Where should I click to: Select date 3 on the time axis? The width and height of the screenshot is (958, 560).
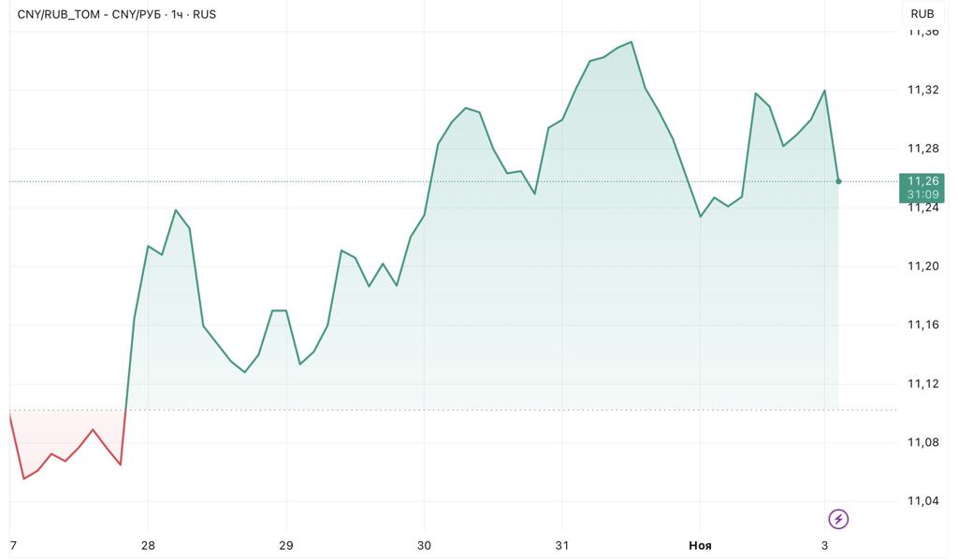point(824,545)
